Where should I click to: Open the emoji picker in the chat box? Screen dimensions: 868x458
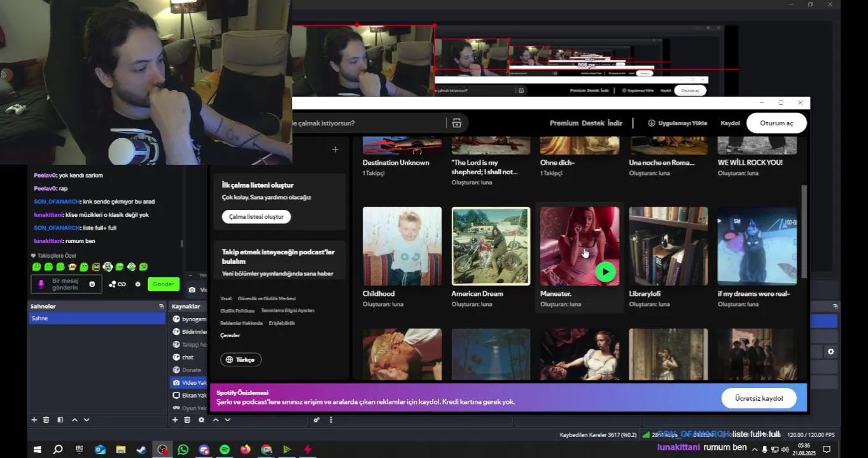[92, 284]
